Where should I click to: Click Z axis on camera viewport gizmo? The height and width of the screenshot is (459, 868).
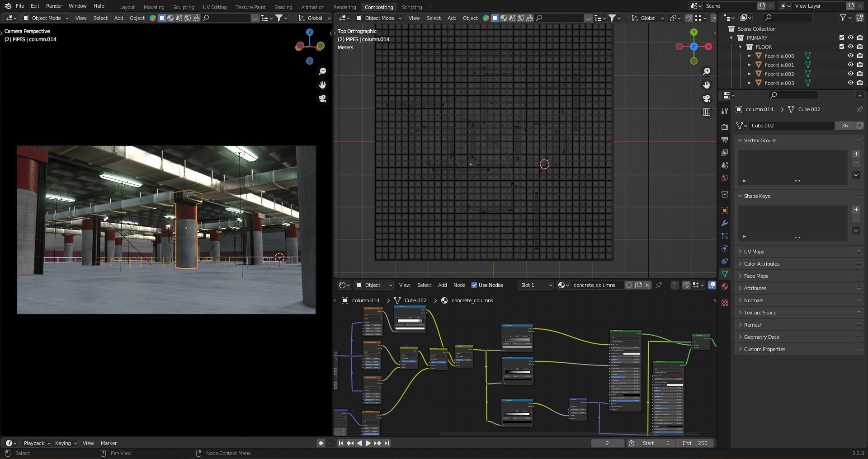(310, 33)
